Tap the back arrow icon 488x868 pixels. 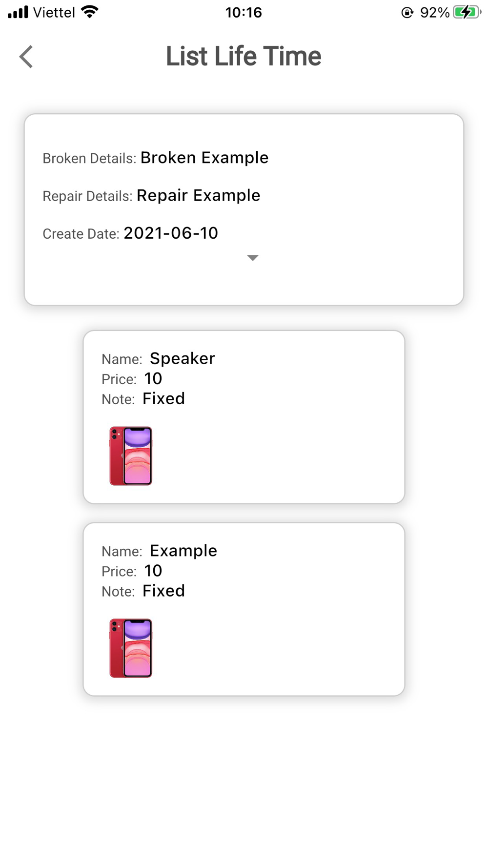[x=26, y=57]
